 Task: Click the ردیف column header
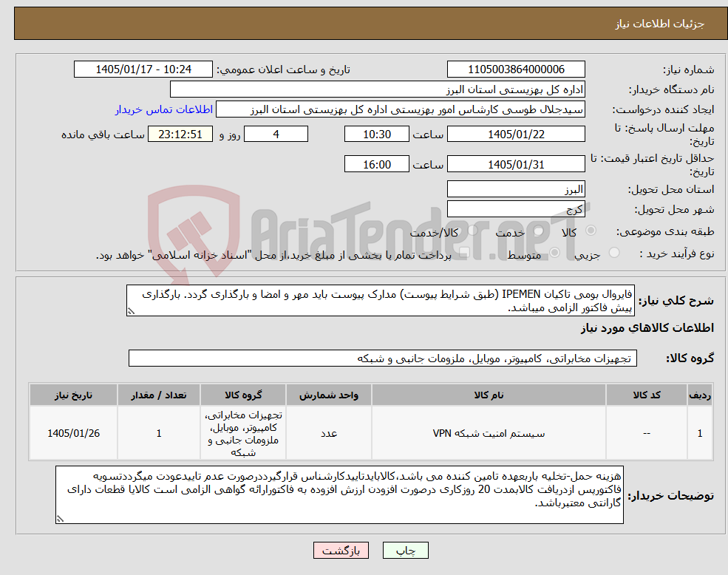tap(700, 395)
